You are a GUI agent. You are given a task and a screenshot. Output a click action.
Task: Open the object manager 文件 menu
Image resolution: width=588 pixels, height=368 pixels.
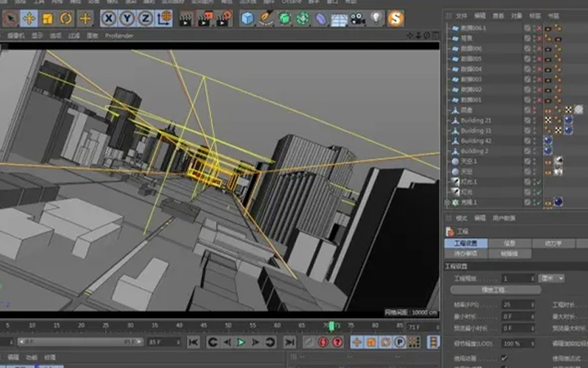click(x=462, y=15)
